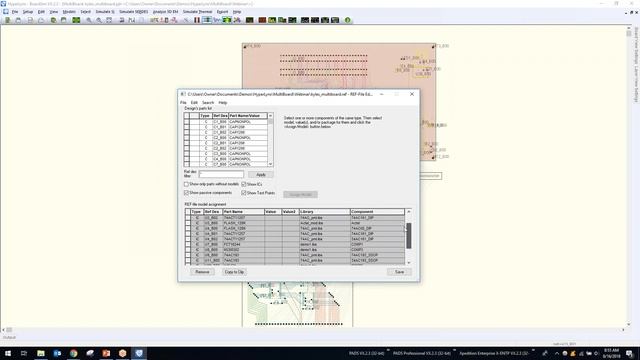Click the Save button in REF-File Editor
Viewport: 640px width, 360px height.
(x=399, y=272)
